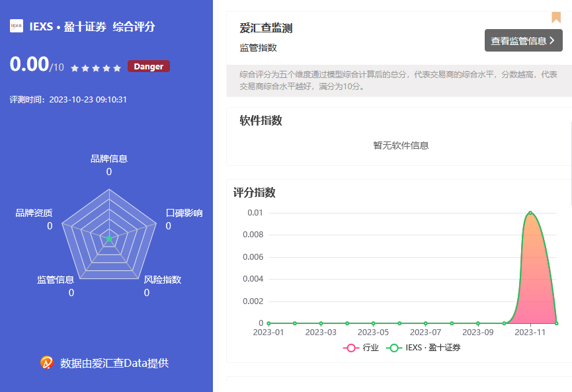Toggle the 行业 legend series
Viewport: 572px width, 392px height.
click(x=361, y=348)
